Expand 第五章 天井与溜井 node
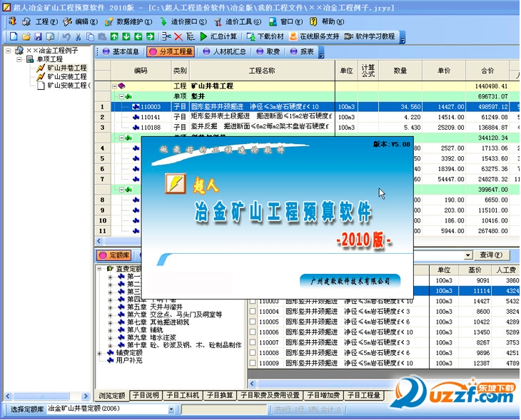This screenshot has height=420, width=521. pyautogui.click(x=110, y=307)
